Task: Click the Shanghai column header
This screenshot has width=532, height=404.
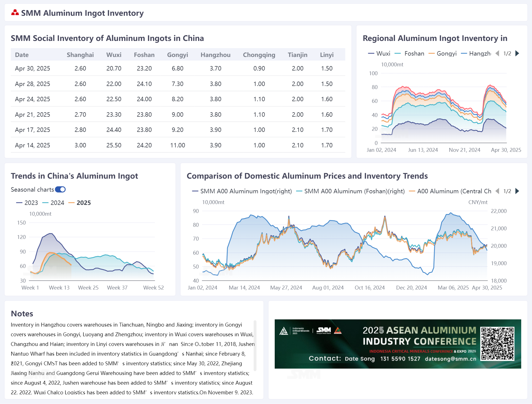Action: click(x=80, y=55)
